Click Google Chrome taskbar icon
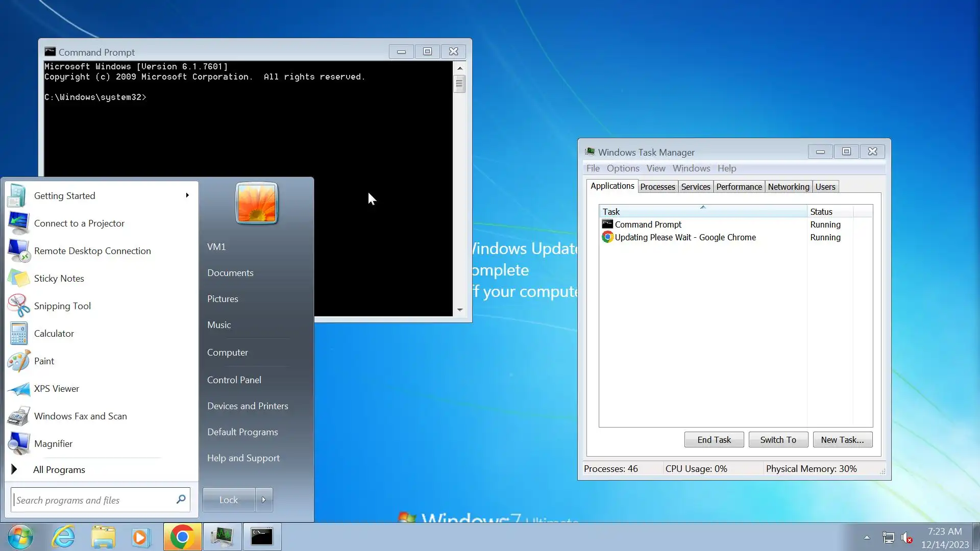The image size is (980, 551). (182, 537)
